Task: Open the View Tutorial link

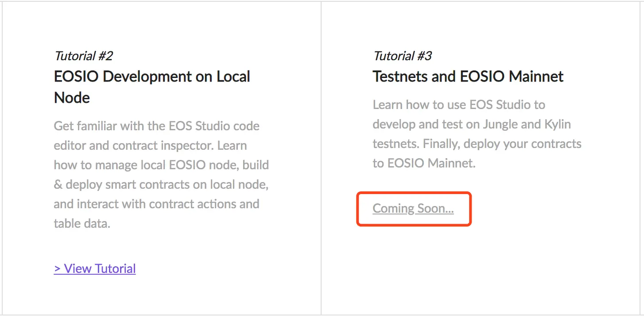Action: click(x=95, y=268)
